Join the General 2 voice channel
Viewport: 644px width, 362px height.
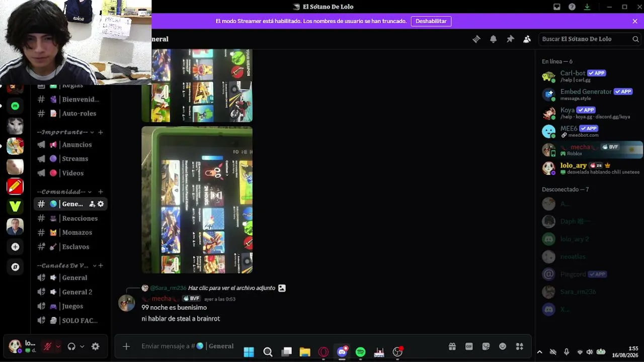point(70,292)
